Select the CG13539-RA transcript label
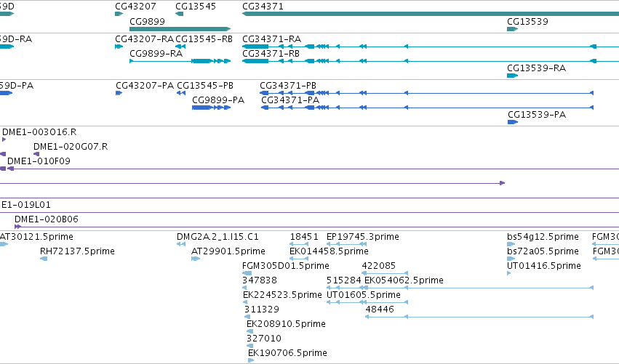The image size is (619, 364). [537, 68]
